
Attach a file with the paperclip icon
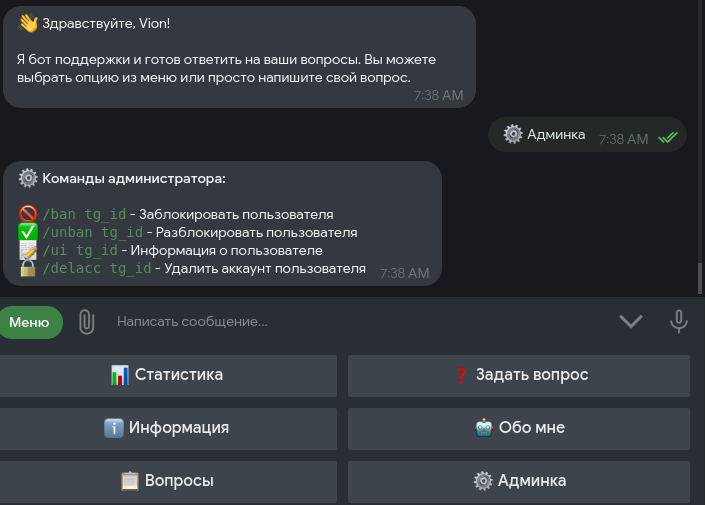tap(87, 322)
